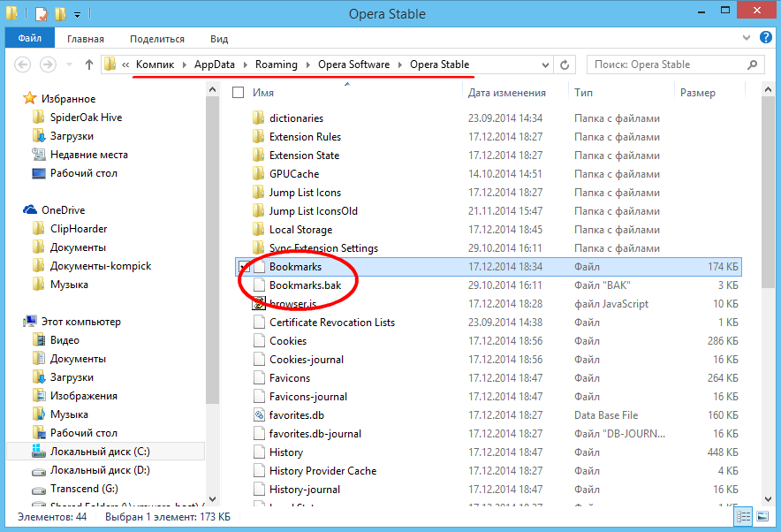Screen dimensions: 781x532
Task: Switch to the Вид ribbon tab
Action: tap(219, 39)
